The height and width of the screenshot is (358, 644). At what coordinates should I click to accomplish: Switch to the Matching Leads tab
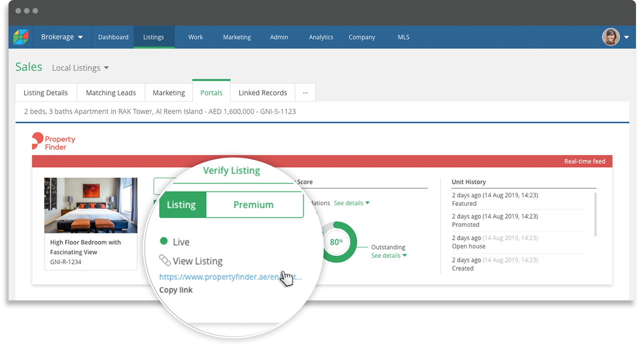click(x=111, y=93)
